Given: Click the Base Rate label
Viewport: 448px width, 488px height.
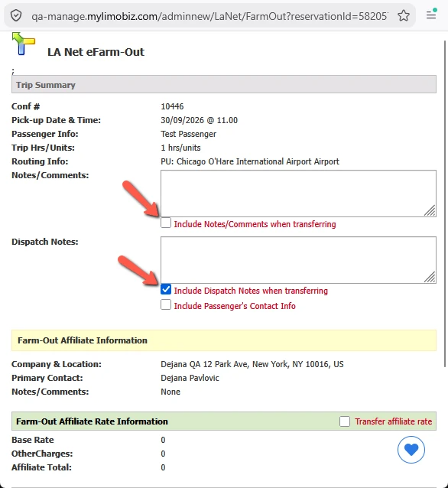Looking at the screenshot, I should (x=33, y=440).
